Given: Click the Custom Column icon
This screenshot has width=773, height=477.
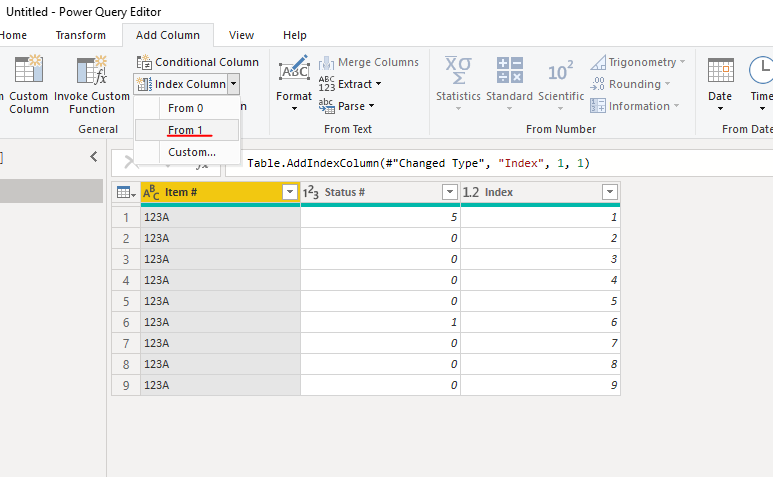Looking at the screenshot, I should pyautogui.click(x=29, y=69).
